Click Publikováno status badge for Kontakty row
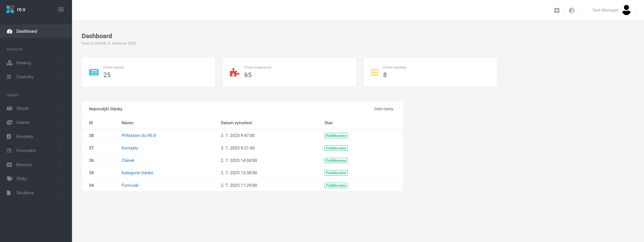The image size is (644, 242). (x=336, y=148)
